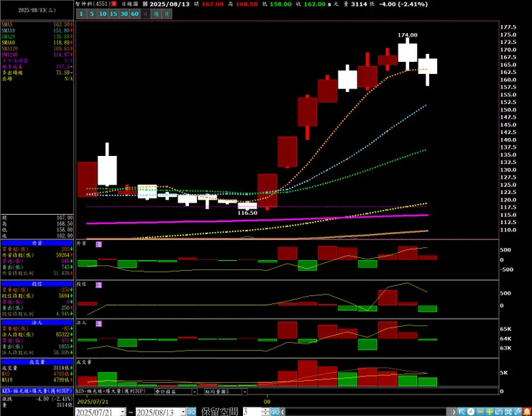Screen dimensions: 532x416
Task: Click the orange clock icon in bottom toolbar
Action: pos(471,412)
